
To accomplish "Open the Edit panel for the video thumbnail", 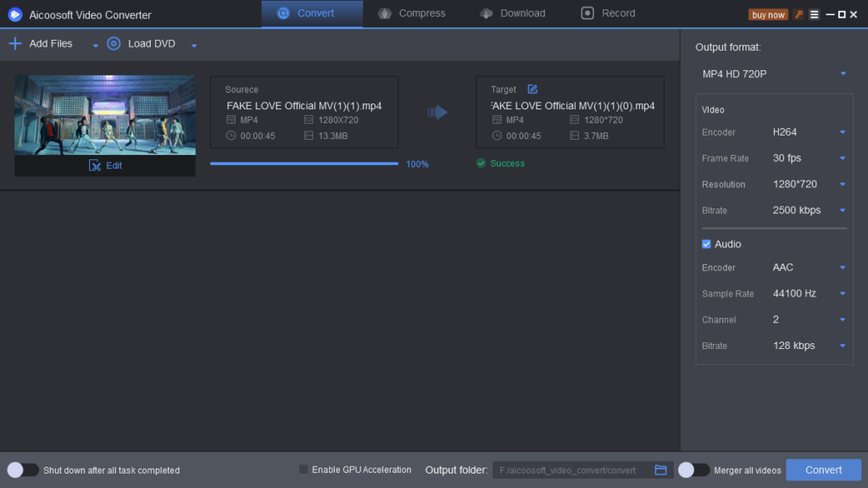I will [x=104, y=166].
